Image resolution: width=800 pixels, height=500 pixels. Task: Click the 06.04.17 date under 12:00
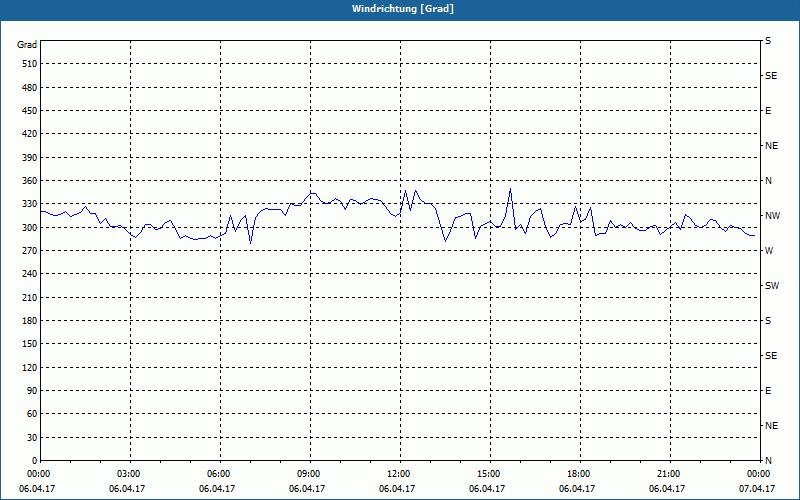[397, 489]
